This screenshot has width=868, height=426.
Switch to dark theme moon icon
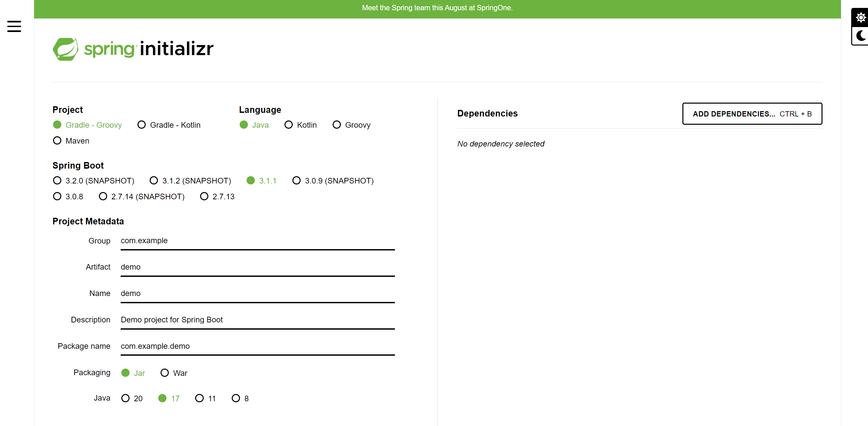[861, 35]
